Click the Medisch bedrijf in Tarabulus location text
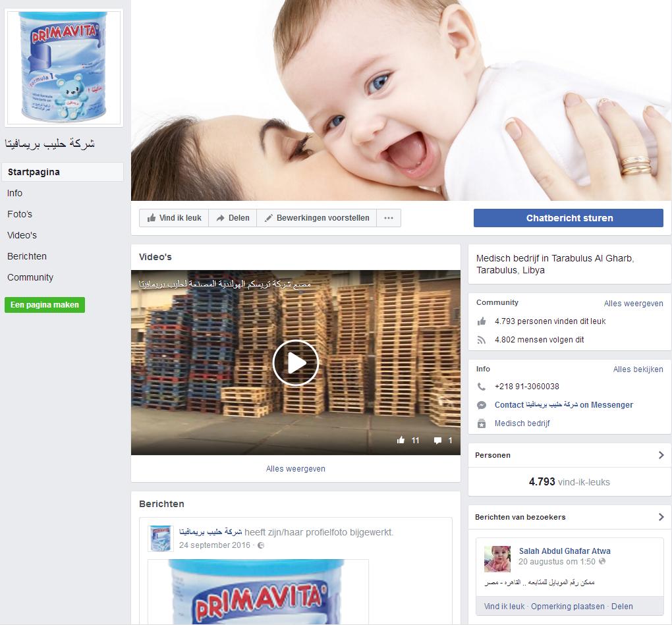This screenshot has height=625, width=672. [x=555, y=264]
